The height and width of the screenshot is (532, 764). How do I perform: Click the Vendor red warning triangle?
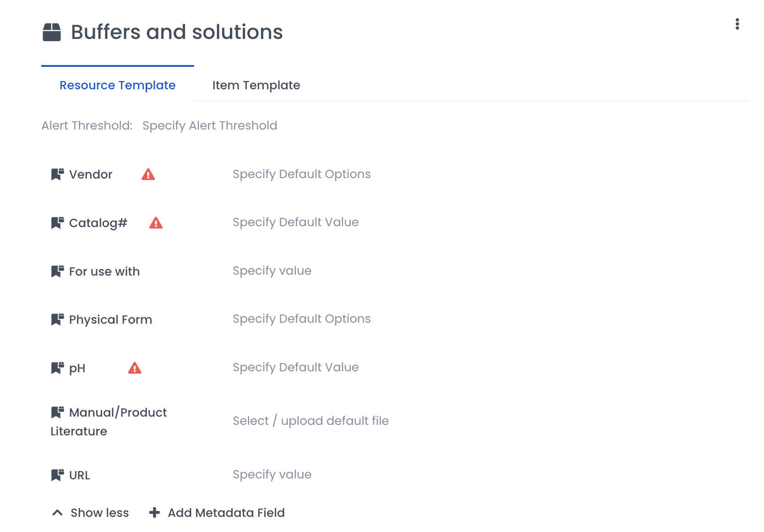coord(148,174)
